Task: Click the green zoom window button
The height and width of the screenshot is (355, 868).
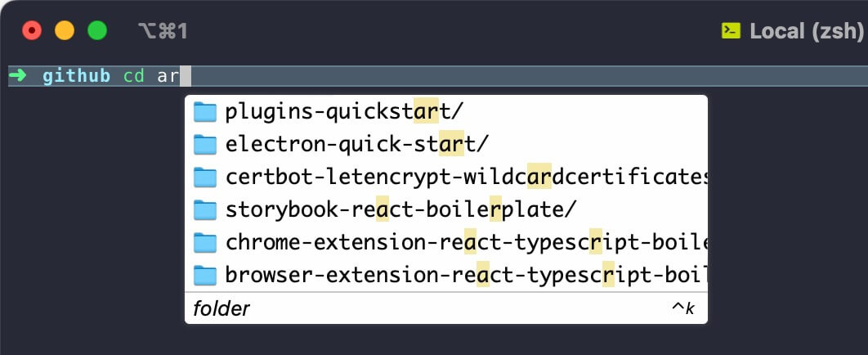Action: [97, 30]
